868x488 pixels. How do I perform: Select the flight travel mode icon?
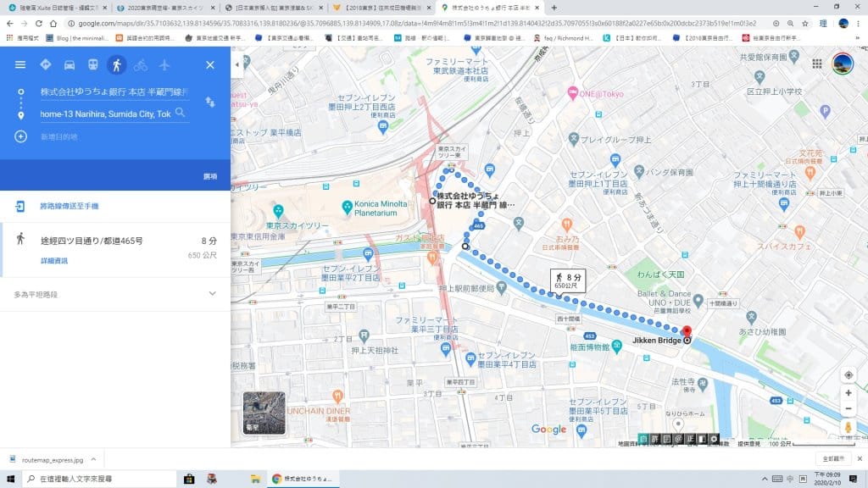pyautogui.click(x=164, y=65)
